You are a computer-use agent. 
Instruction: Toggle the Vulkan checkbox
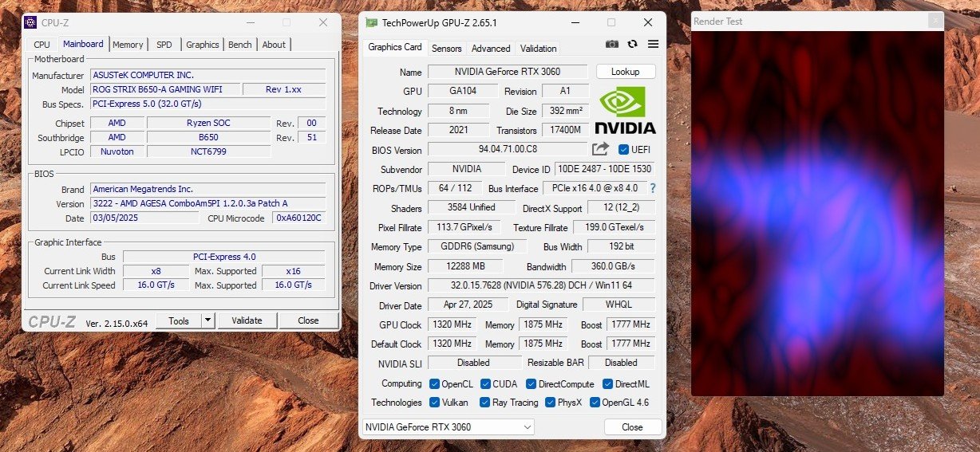(434, 403)
